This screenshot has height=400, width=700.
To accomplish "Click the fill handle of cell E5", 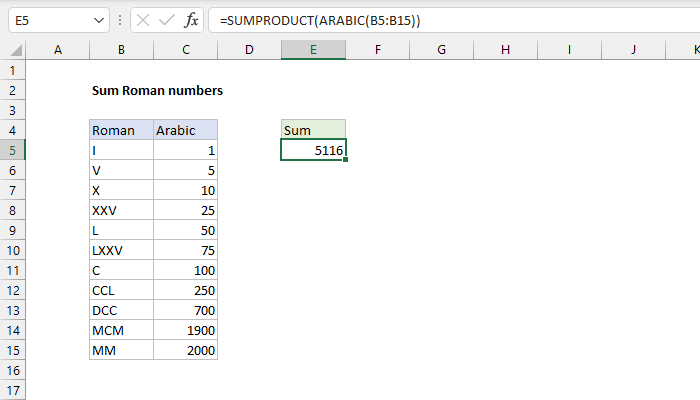I will 346,159.
